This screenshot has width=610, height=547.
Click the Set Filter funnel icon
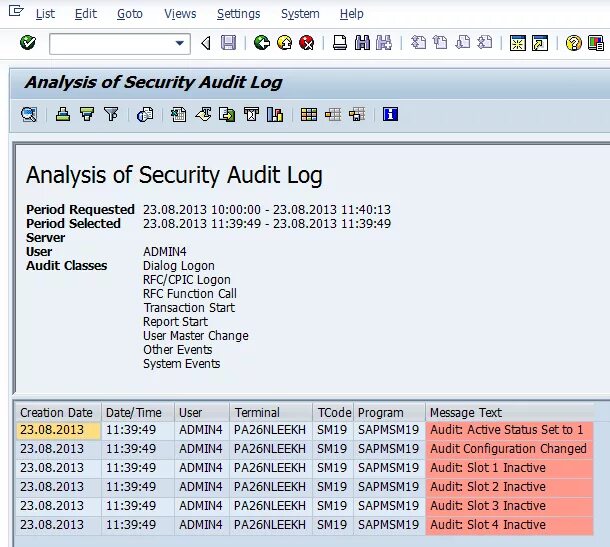tap(111, 114)
